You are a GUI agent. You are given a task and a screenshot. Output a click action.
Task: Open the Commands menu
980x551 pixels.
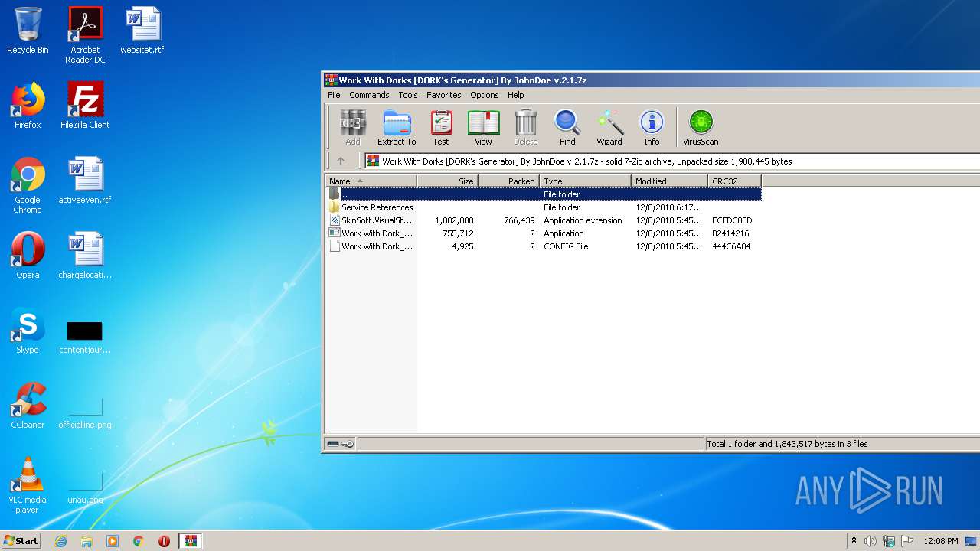pos(369,95)
